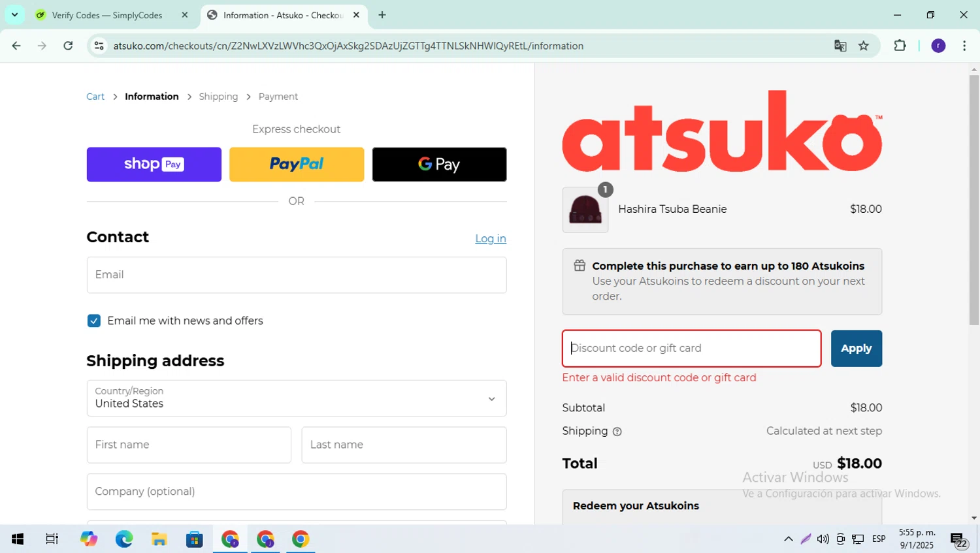Focus the Discount code or gift card field
Screen dimensions: 980x553
[x=692, y=349]
